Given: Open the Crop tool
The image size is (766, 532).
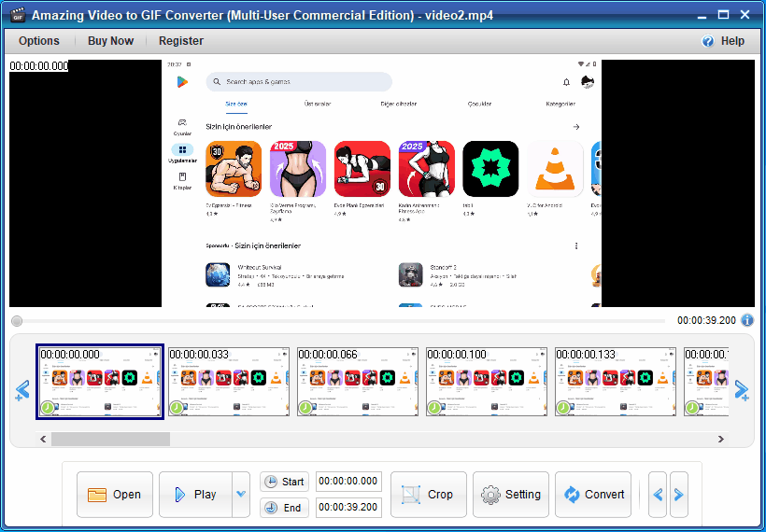Looking at the screenshot, I should point(428,495).
